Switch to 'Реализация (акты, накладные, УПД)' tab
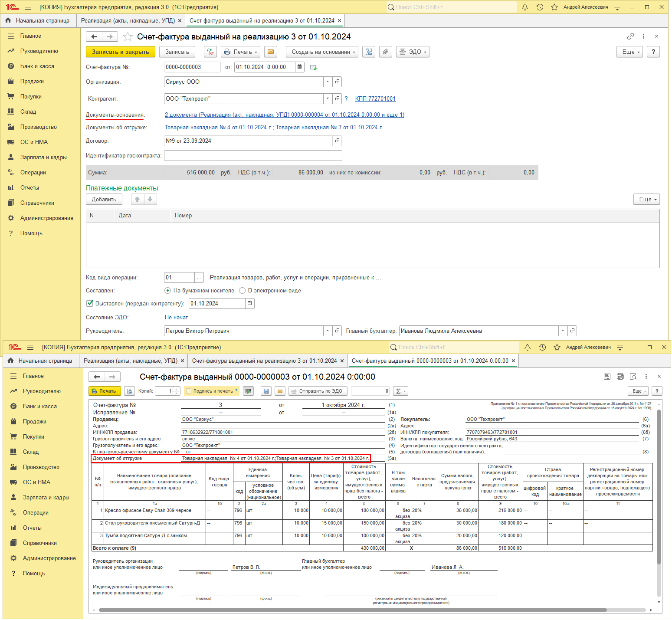 [x=128, y=20]
